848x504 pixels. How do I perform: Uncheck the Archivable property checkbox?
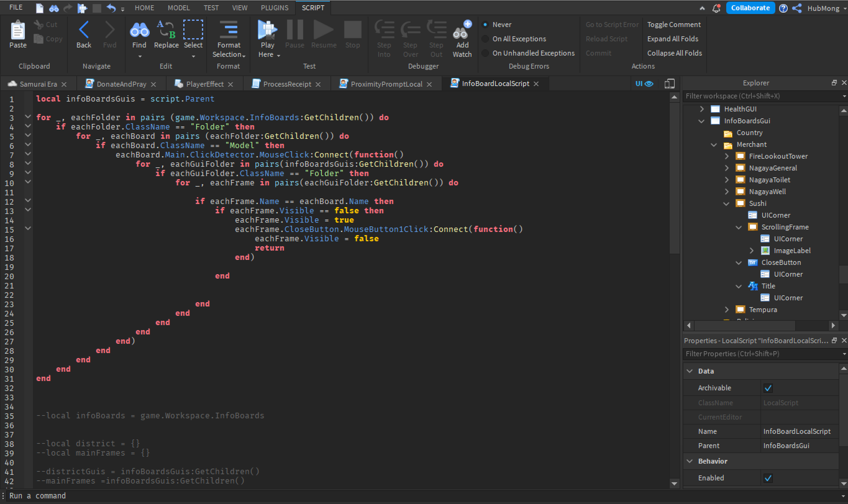point(768,388)
